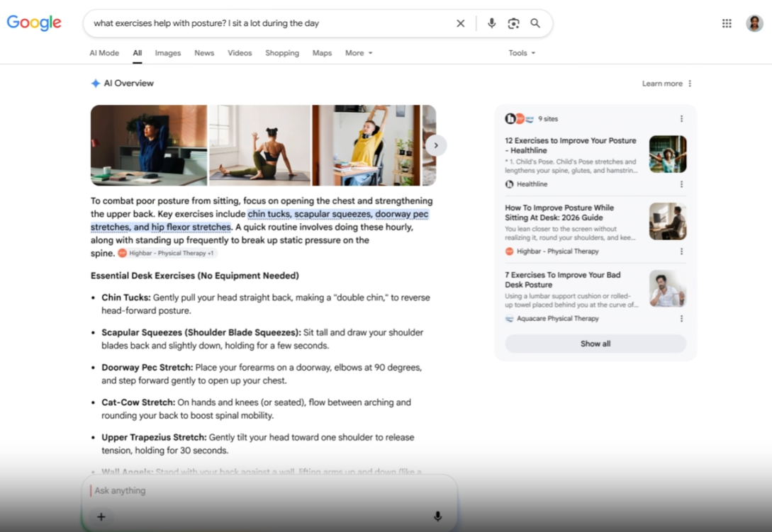Open yoga seated twist image
Screen dimensions: 772x532
tap(260, 145)
